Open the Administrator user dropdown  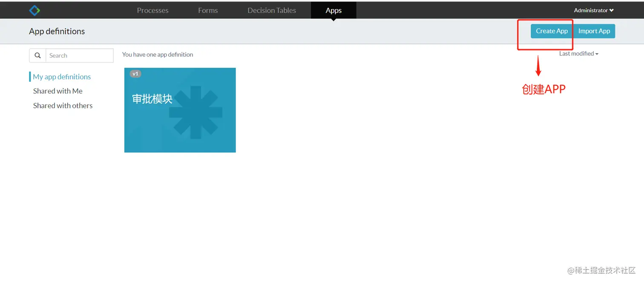coord(594,10)
